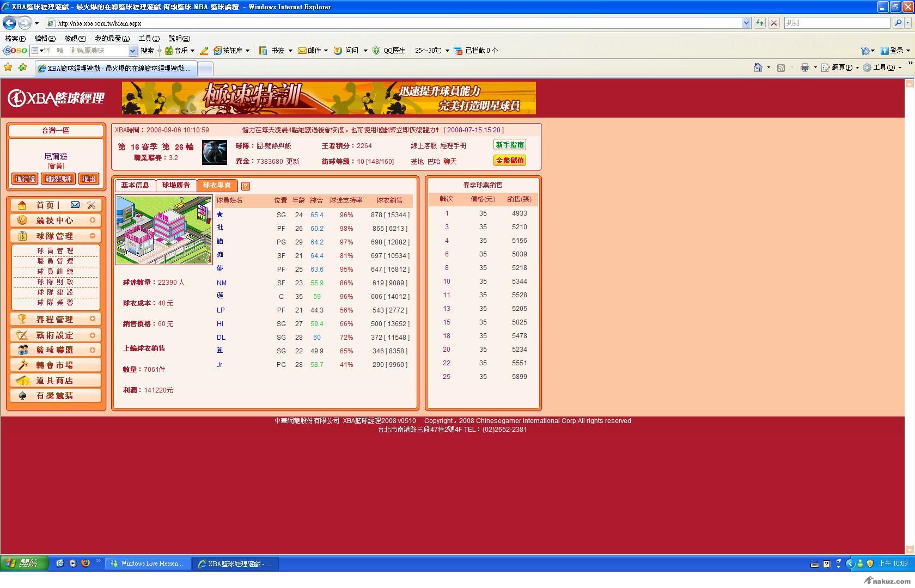This screenshot has width=915, height=588.
Task: Click the 更新 link next to 資金
Action: point(293,162)
